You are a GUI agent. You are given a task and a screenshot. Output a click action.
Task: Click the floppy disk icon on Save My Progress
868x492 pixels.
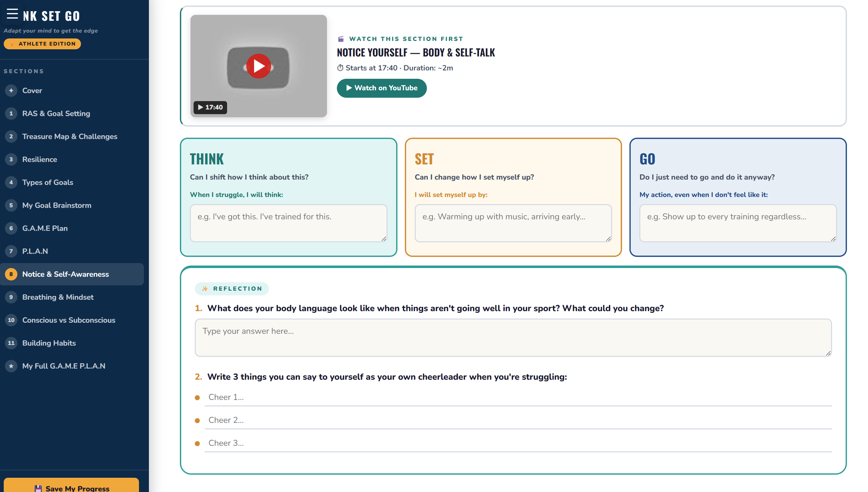tap(38, 488)
